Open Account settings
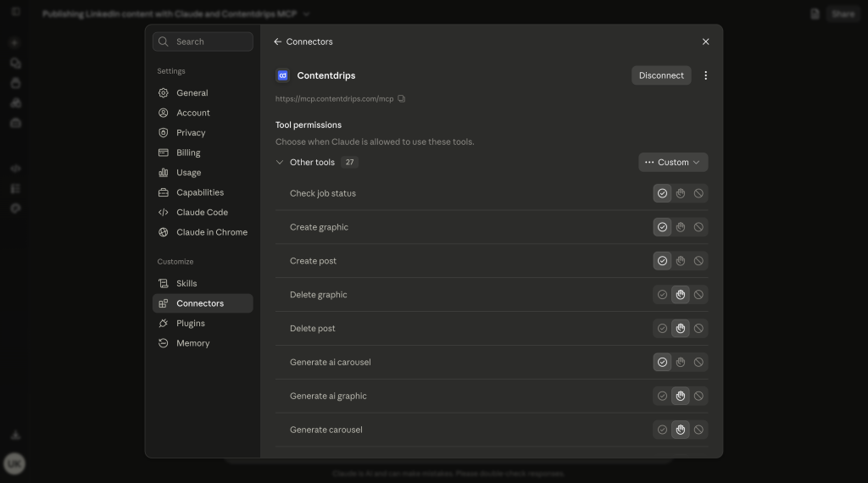This screenshot has width=868, height=483. 203,113
